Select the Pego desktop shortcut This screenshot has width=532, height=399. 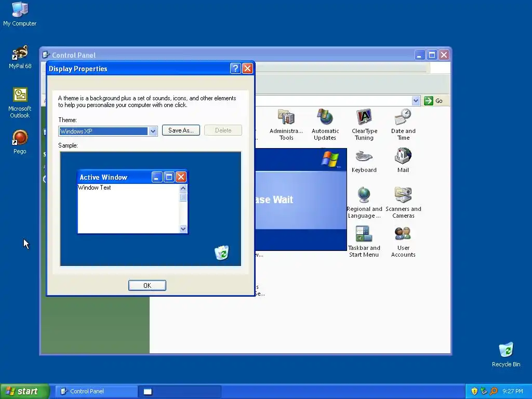point(20,142)
